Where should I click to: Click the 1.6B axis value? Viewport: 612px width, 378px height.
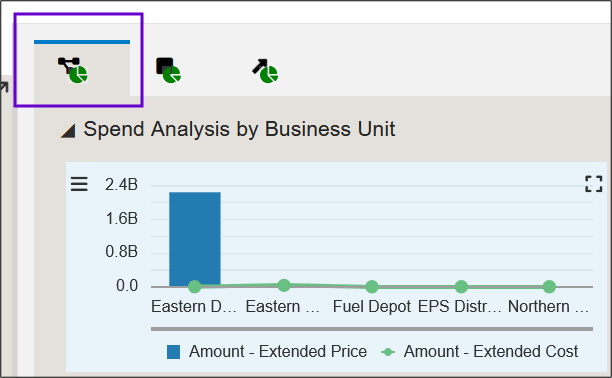(121, 218)
